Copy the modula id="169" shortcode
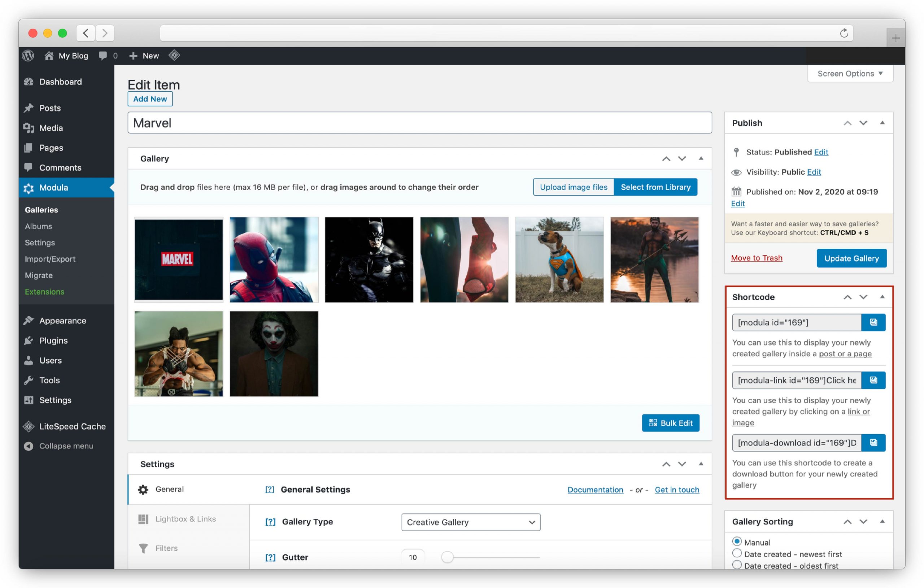Image resolution: width=924 pixels, height=588 pixels. pyautogui.click(x=873, y=322)
